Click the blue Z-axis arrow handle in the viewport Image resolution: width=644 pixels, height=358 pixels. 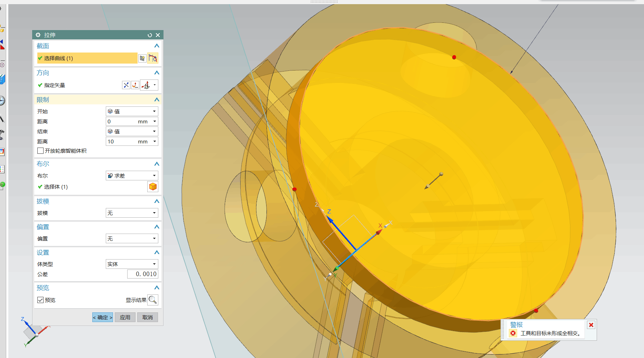pyautogui.click(x=330, y=219)
